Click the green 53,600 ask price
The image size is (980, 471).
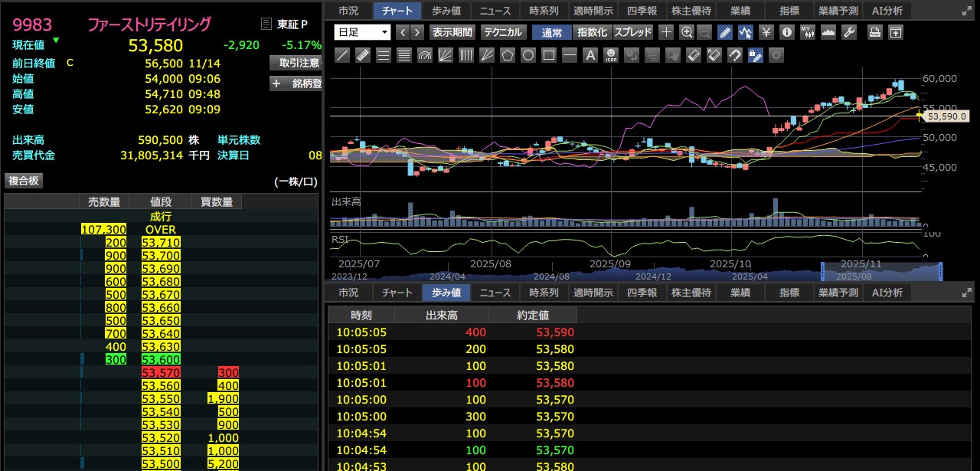161,359
